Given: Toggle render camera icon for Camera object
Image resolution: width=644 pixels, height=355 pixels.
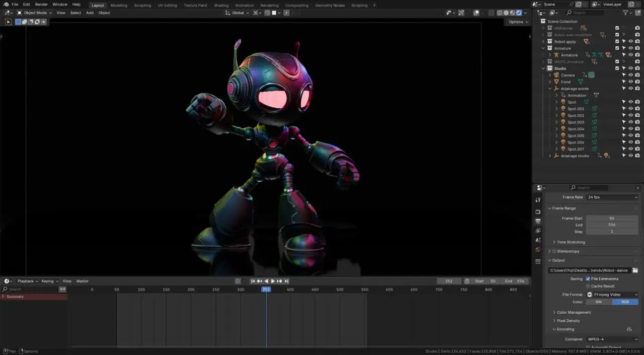Looking at the screenshot, I should coord(637,75).
